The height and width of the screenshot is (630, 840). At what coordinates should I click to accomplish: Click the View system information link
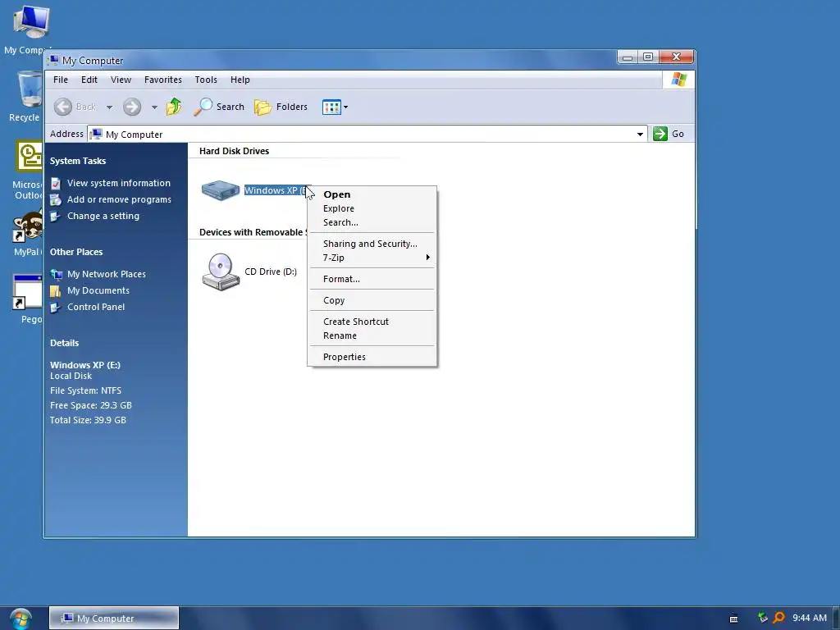(x=118, y=183)
